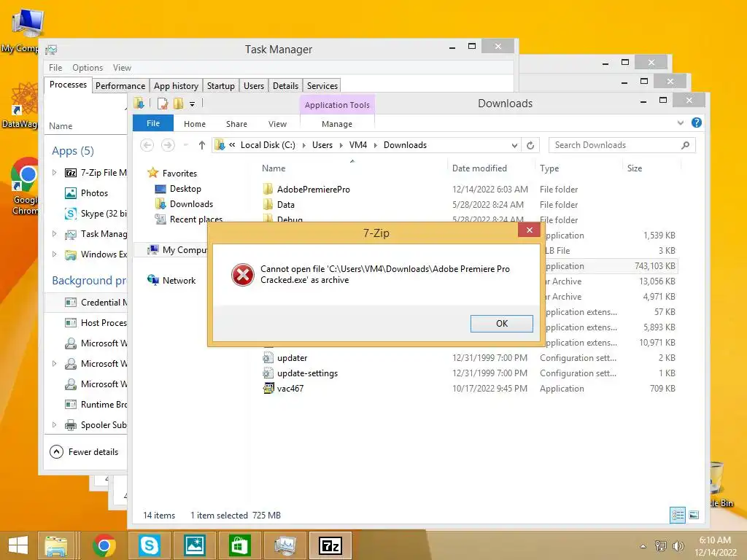The width and height of the screenshot is (747, 560).
Task: Select the update-settings file
Action: [307, 373]
